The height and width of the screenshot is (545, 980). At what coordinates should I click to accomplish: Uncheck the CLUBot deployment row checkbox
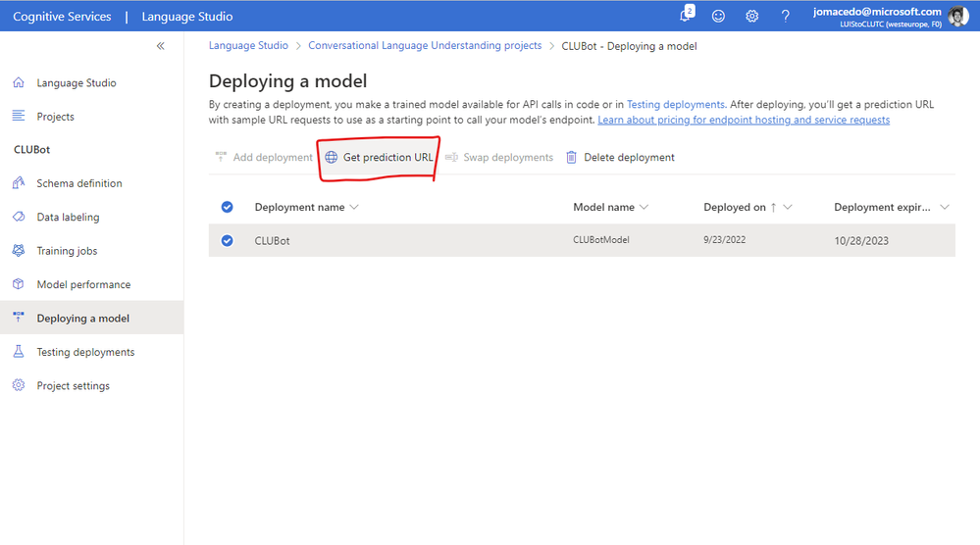pos(227,240)
